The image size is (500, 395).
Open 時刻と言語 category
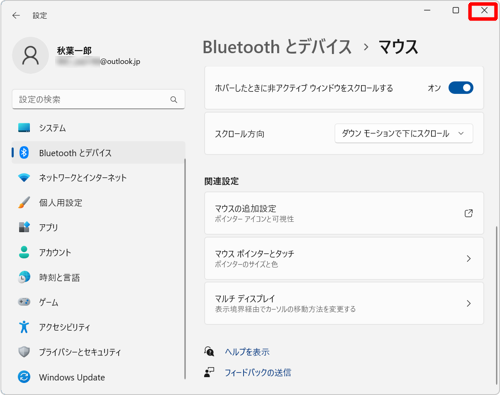98,277
